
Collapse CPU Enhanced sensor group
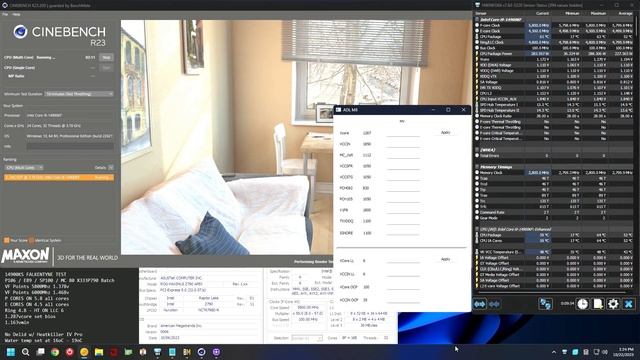pyautogui.click(x=477, y=229)
